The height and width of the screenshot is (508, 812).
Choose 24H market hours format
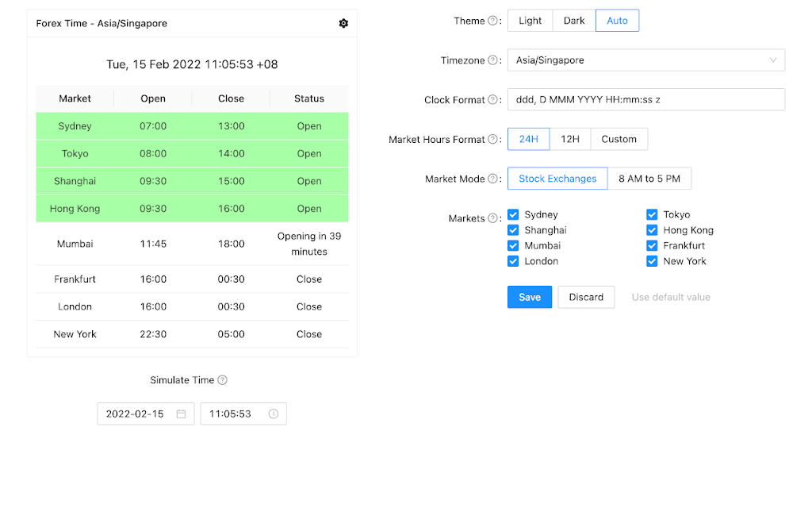[528, 139]
